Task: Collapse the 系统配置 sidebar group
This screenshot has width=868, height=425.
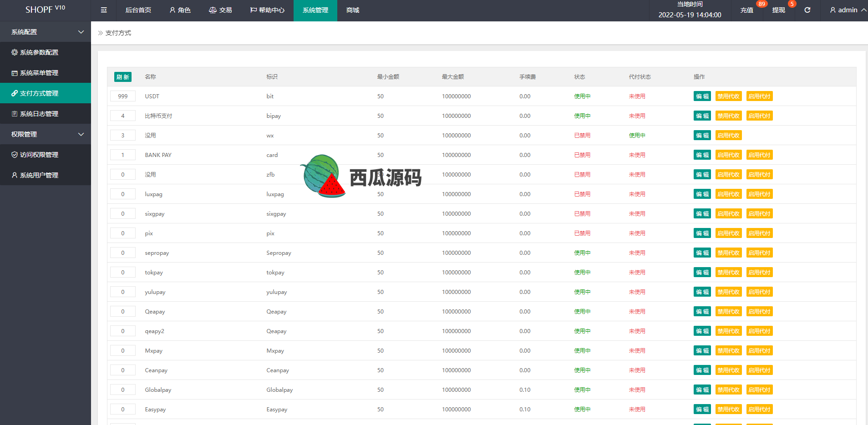Action: pyautogui.click(x=46, y=32)
